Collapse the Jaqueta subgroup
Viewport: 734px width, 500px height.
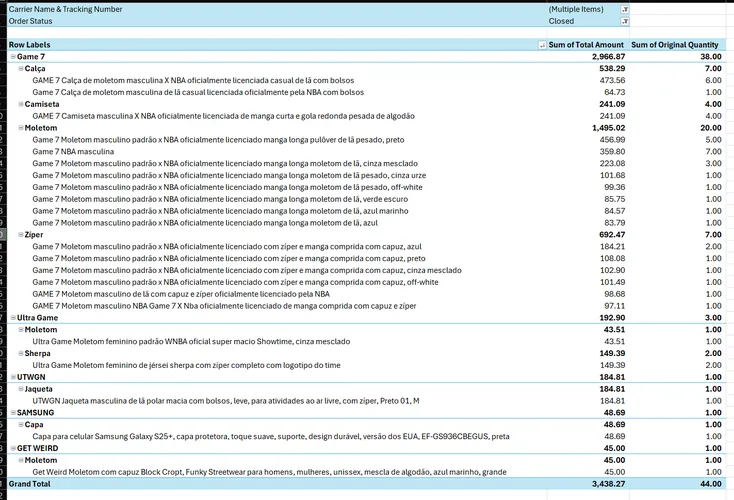(21, 389)
